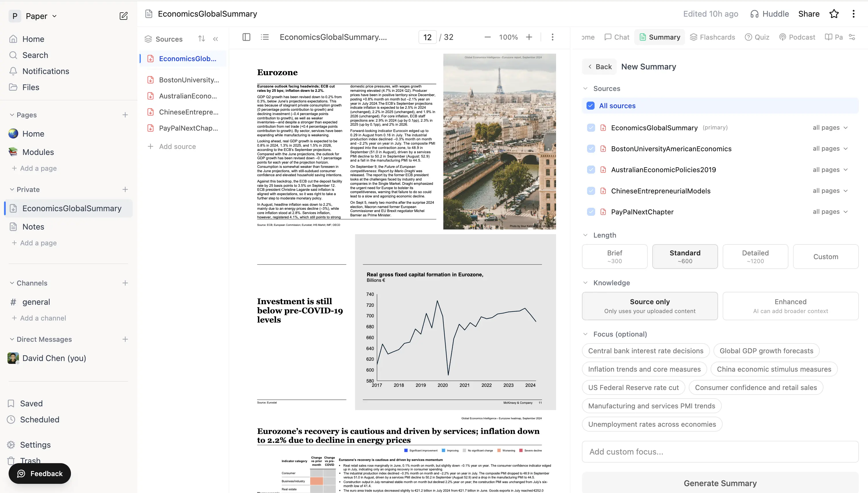Open the Home navigation item
This screenshot has width=868, height=493.
click(x=33, y=39)
